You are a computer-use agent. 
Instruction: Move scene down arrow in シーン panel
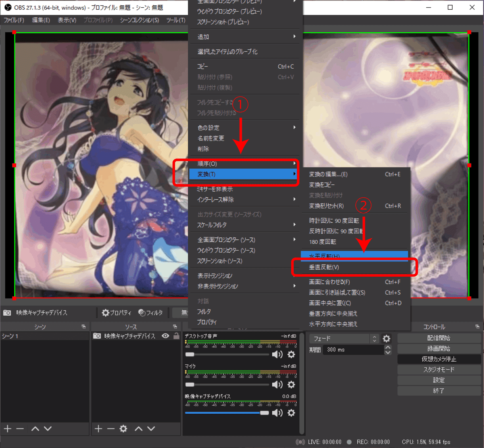click(48, 429)
